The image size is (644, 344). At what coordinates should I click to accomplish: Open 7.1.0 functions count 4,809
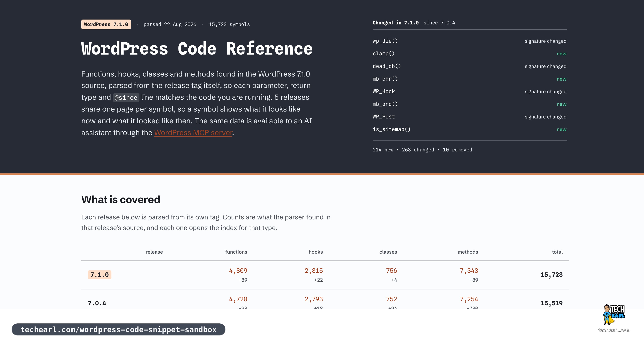coord(238,271)
